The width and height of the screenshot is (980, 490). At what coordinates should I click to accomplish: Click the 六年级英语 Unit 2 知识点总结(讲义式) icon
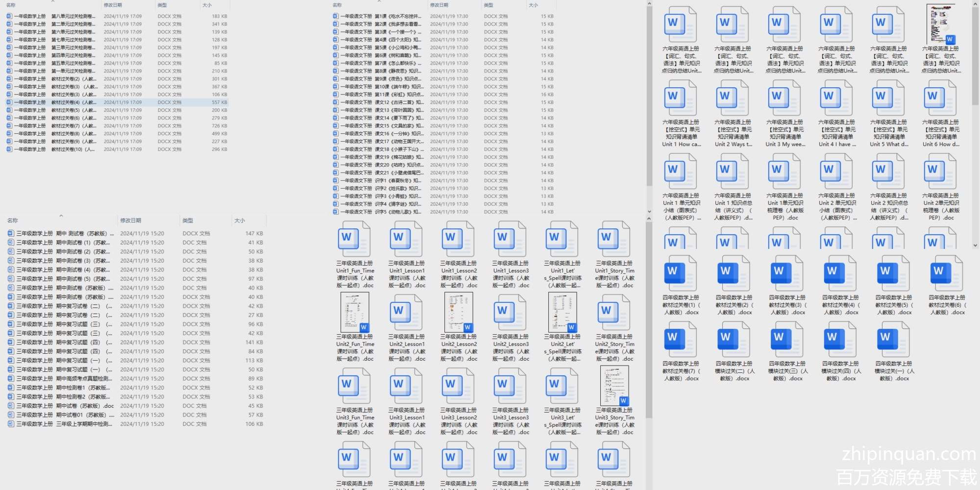point(888,171)
